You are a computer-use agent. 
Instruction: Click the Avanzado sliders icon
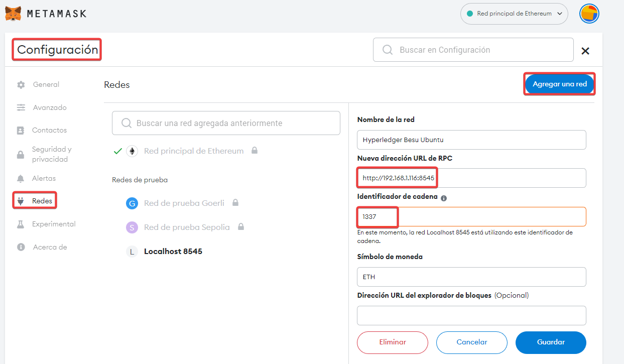(x=21, y=107)
